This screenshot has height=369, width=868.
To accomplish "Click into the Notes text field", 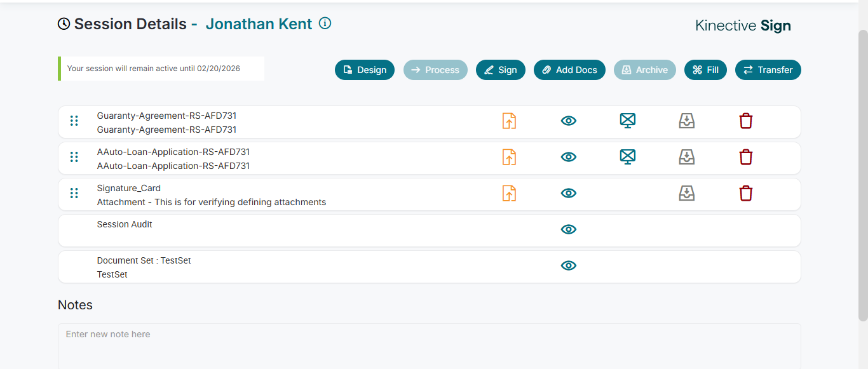I will click(429, 345).
